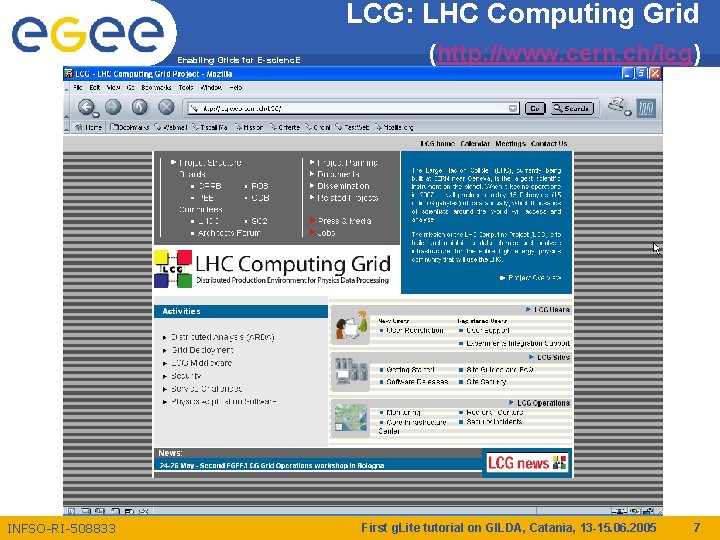The width and height of the screenshot is (720, 540).
Task: Click the Stop loading icon
Action: point(166,107)
